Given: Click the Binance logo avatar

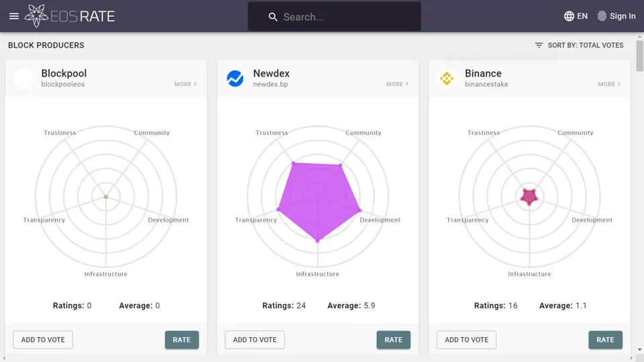Looking at the screenshot, I should click(447, 78).
